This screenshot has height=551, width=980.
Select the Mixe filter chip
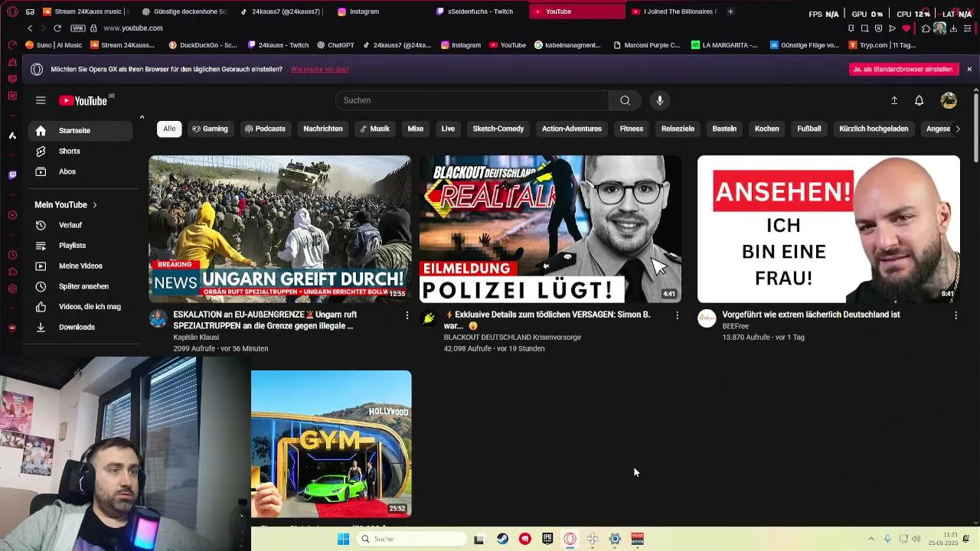point(416,129)
